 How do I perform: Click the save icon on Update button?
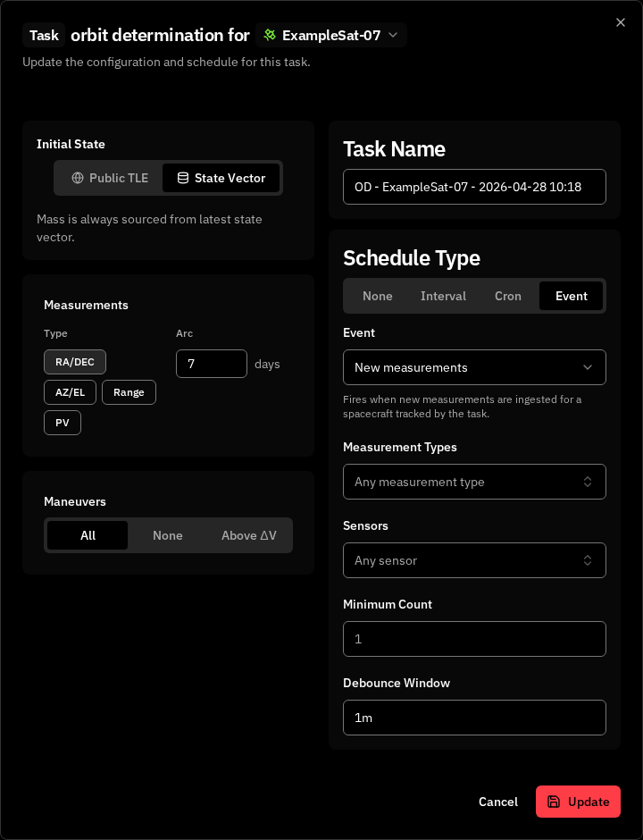[554, 802]
